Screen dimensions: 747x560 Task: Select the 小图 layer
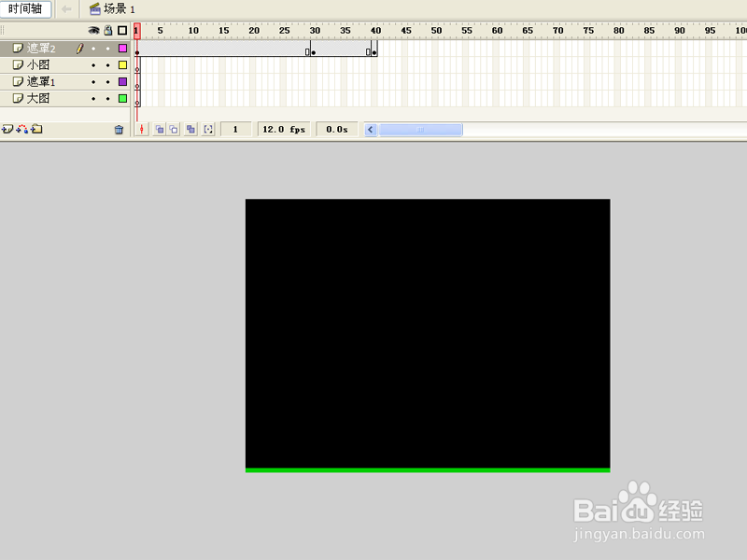click(x=64, y=64)
